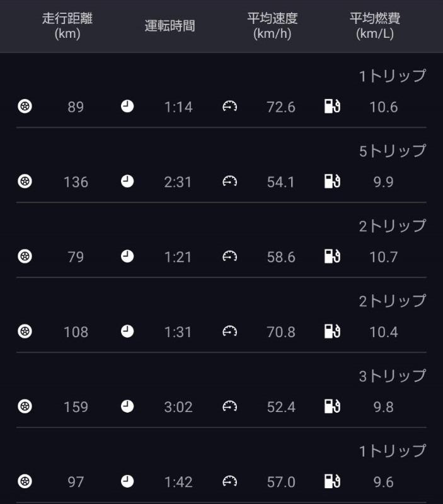
Task: Click the speedometer icon beside 57.0
Action: (229, 481)
